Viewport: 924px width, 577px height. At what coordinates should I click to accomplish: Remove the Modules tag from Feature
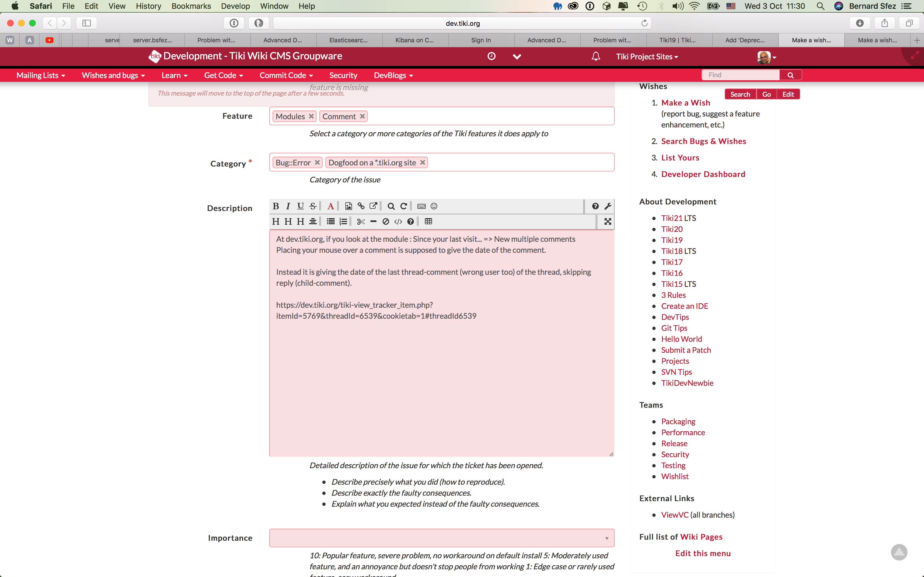click(311, 116)
